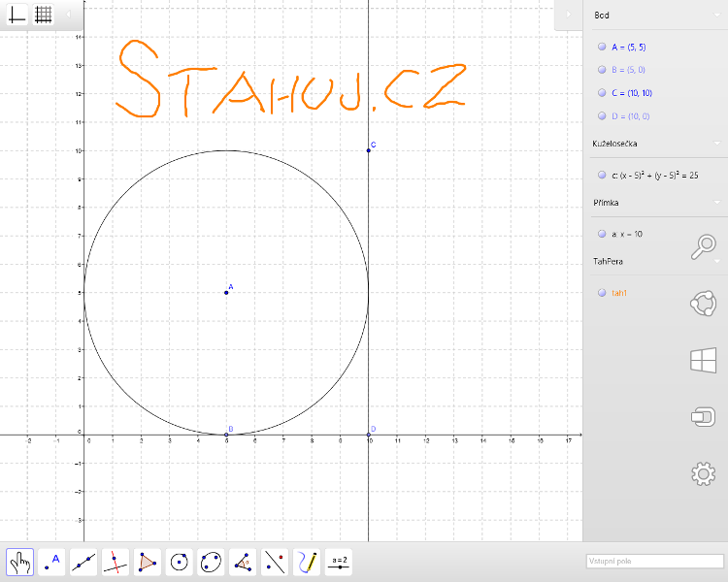728x582 pixels.
Task: Select the Bod category header
Action: tap(602, 16)
